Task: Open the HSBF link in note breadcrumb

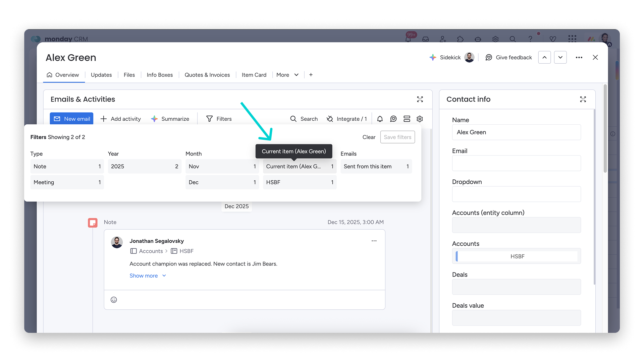Action: click(182, 251)
